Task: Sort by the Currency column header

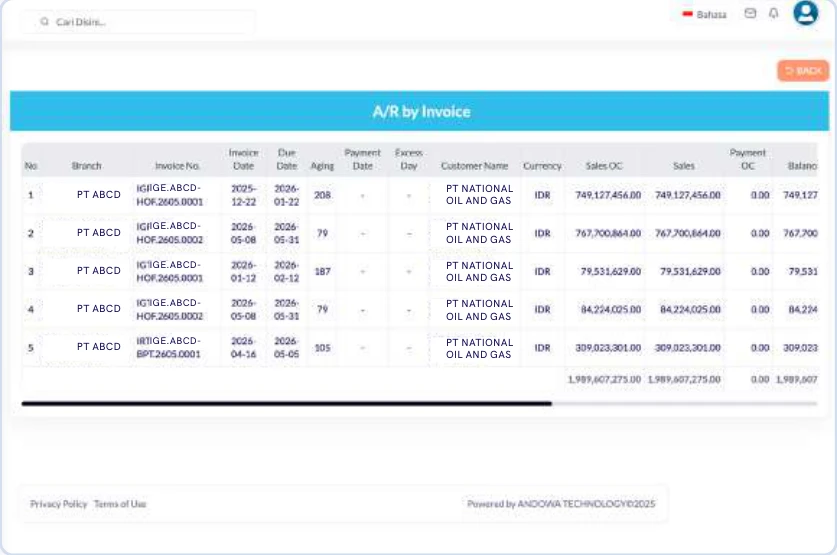Action: point(542,166)
